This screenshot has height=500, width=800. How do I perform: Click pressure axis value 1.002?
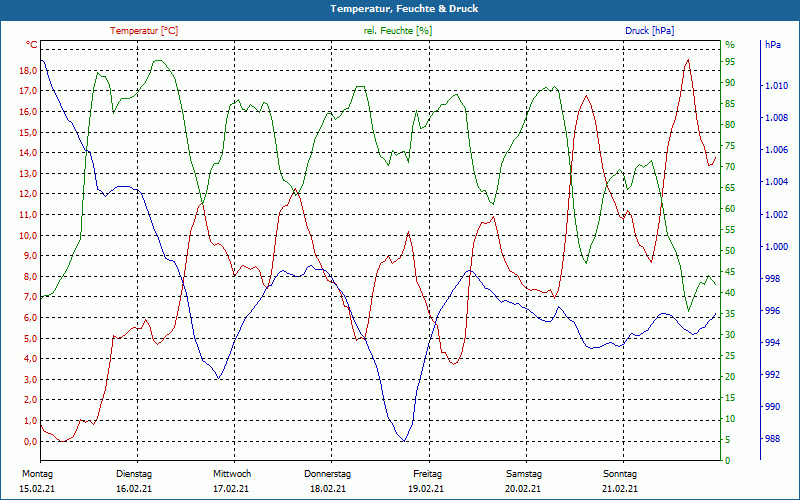[x=776, y=215]
